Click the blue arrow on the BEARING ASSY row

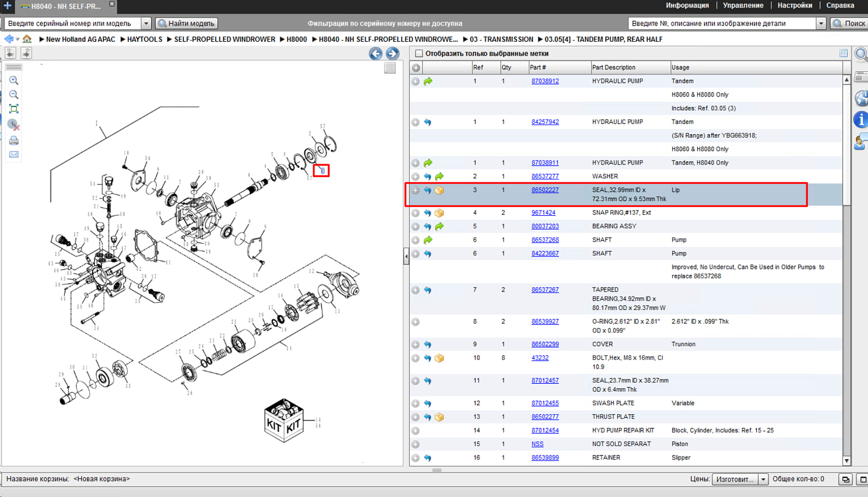click(x=428, y=226)
